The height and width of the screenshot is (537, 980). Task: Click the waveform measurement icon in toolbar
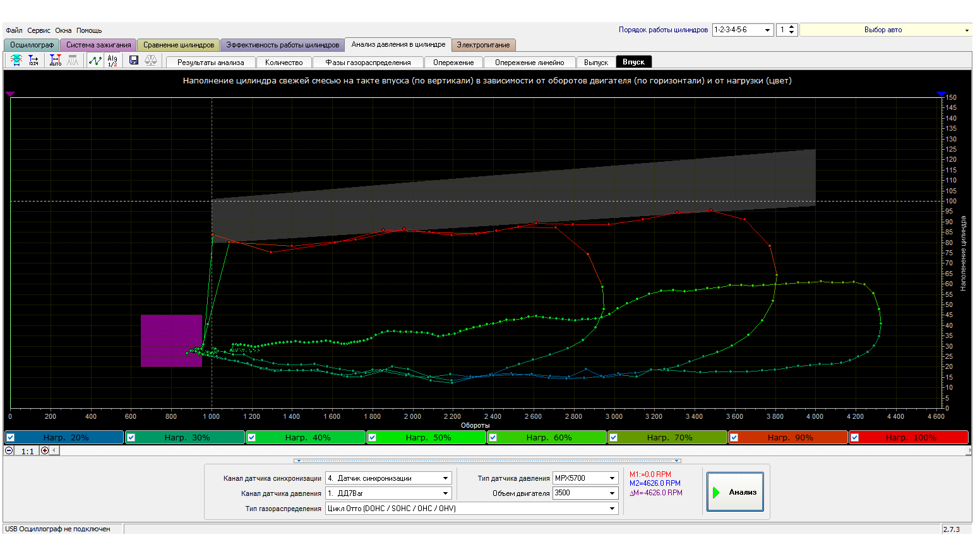coord(16,60)
